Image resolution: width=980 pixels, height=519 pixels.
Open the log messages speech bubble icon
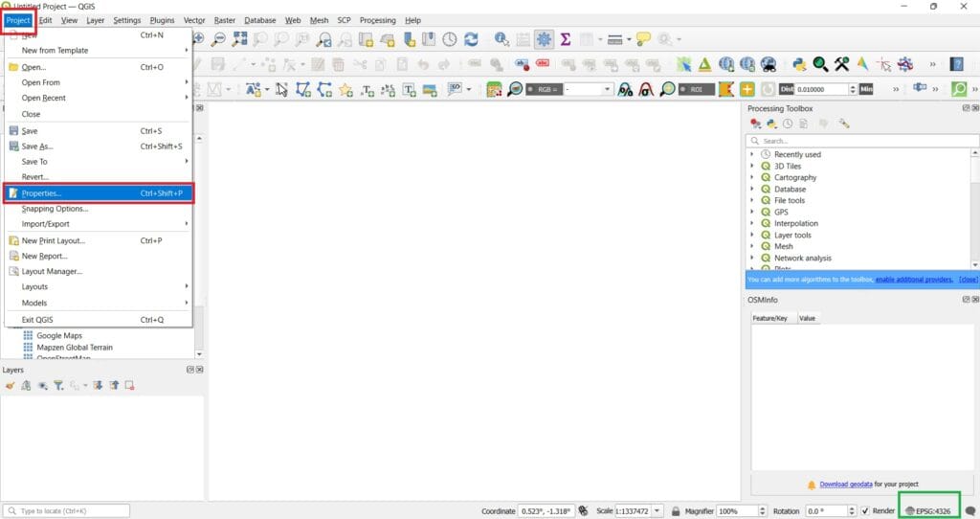(x=970, y=511)
